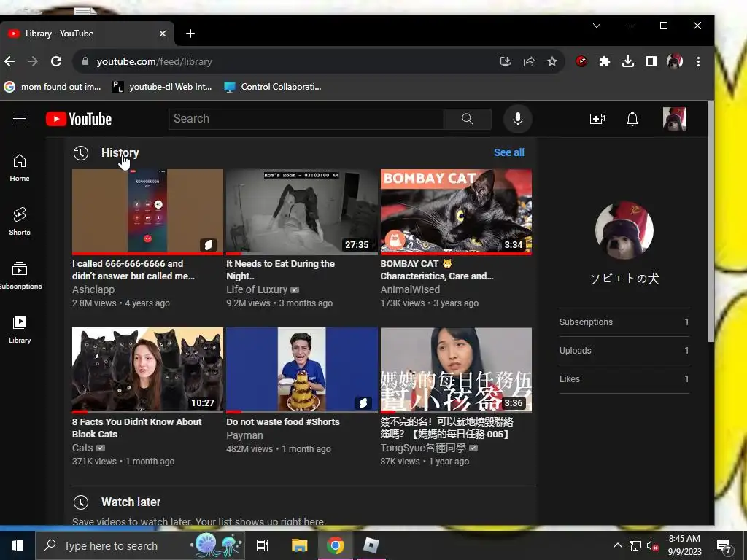Screen dimensions: 747x560
Task: Open the Create video icon
Action: [x=597, y=119]
